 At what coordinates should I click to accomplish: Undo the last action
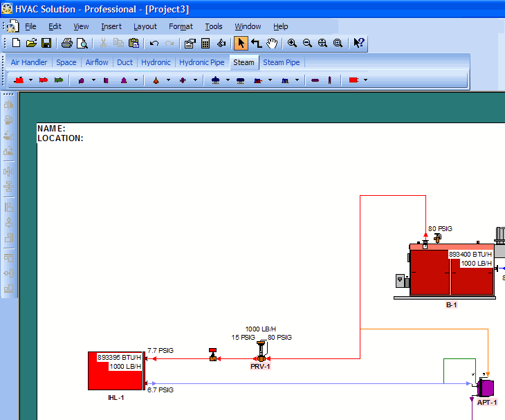tap(154, 43)
